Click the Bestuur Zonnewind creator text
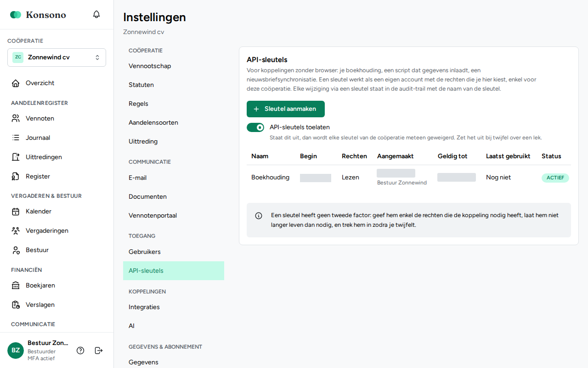Image resolution: width=588 pixels, height=368 pixels. 402,183
